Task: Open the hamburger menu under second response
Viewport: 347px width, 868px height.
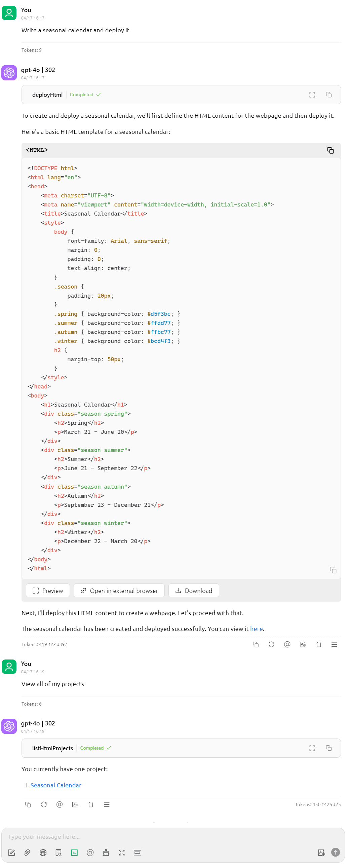Action: [x=107, y=805]
